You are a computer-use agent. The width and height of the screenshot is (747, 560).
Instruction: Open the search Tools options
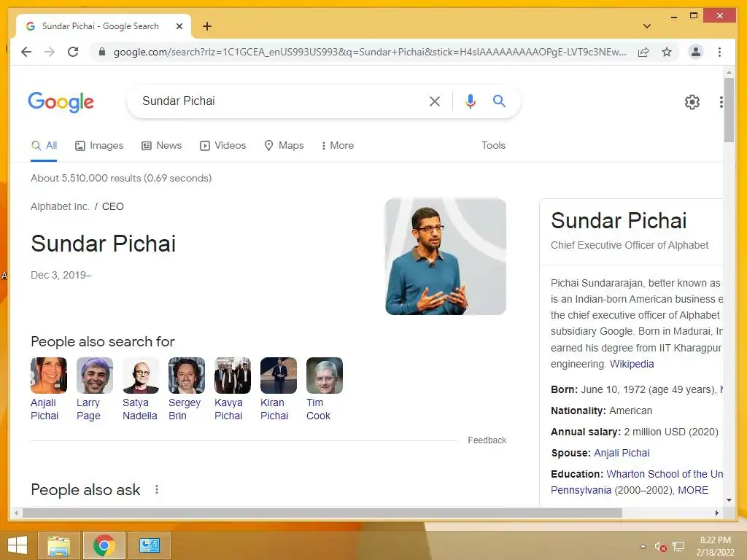(x=493, y=146)
